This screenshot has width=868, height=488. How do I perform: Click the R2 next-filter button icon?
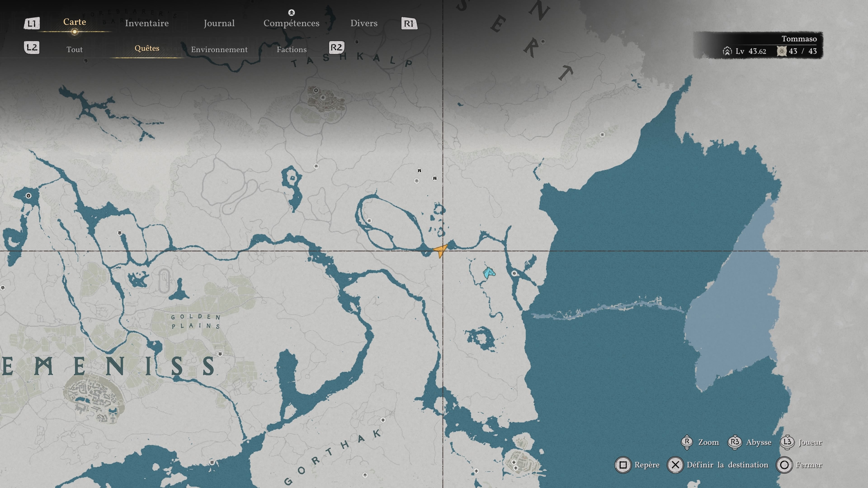(x=337, y=47)
